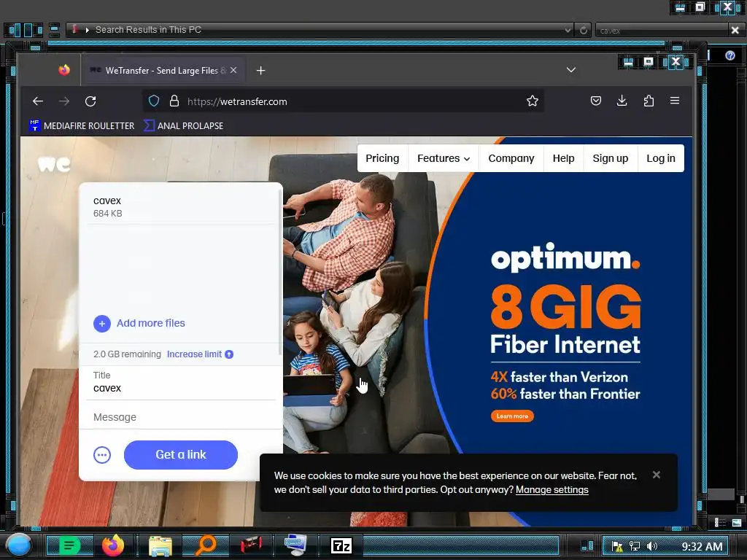This screenshot has height=560, width=747.
Task: Click the Firefox forward arrow
Action: click(64, 101)
